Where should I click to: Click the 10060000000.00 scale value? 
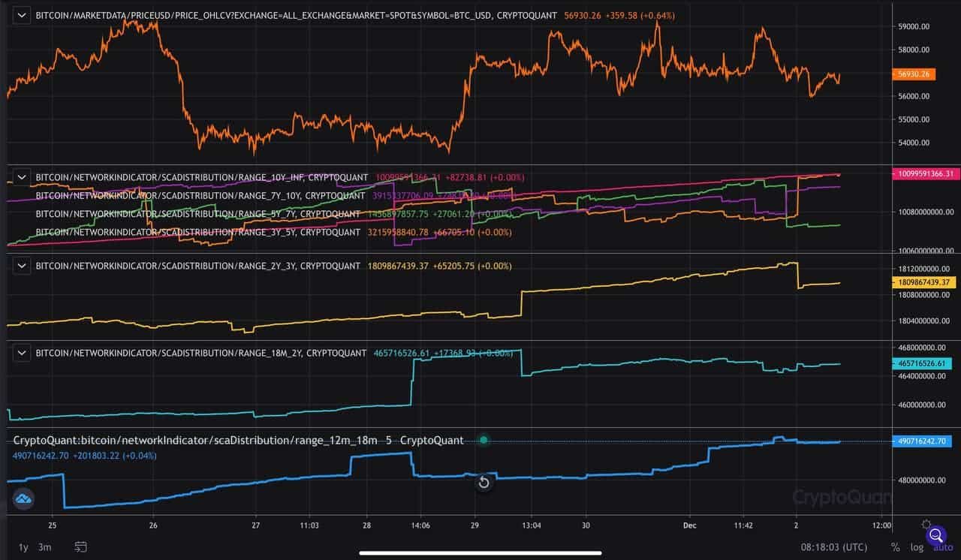tap(925, 251)
